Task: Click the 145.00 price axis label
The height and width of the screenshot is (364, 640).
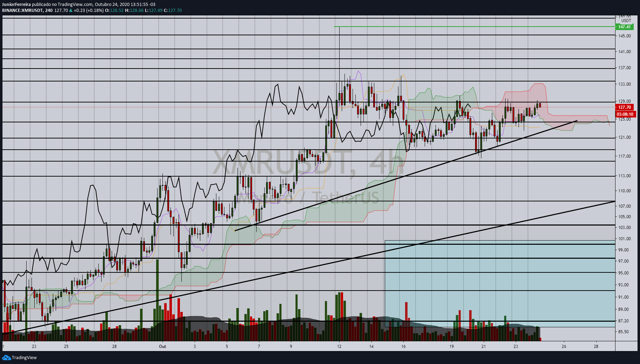Action: tap(625, 36)
